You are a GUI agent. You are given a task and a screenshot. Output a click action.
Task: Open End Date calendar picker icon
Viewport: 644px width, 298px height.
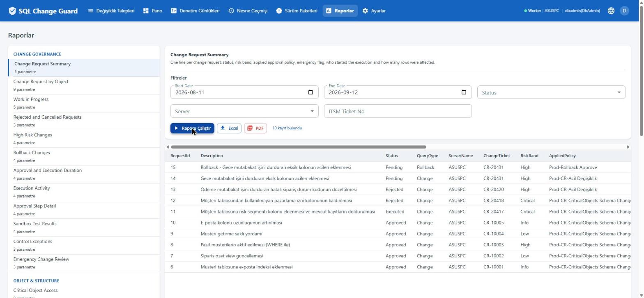point(464,92)
